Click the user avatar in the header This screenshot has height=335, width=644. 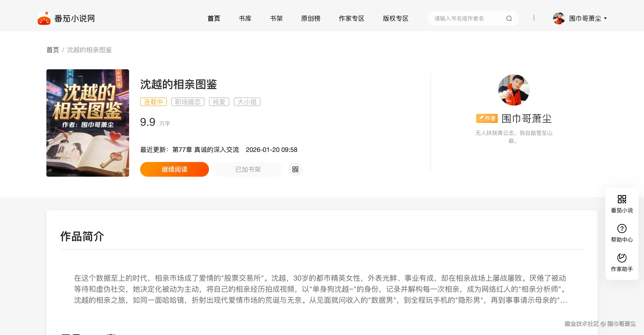pyautogui.click(x=559, y=18)
